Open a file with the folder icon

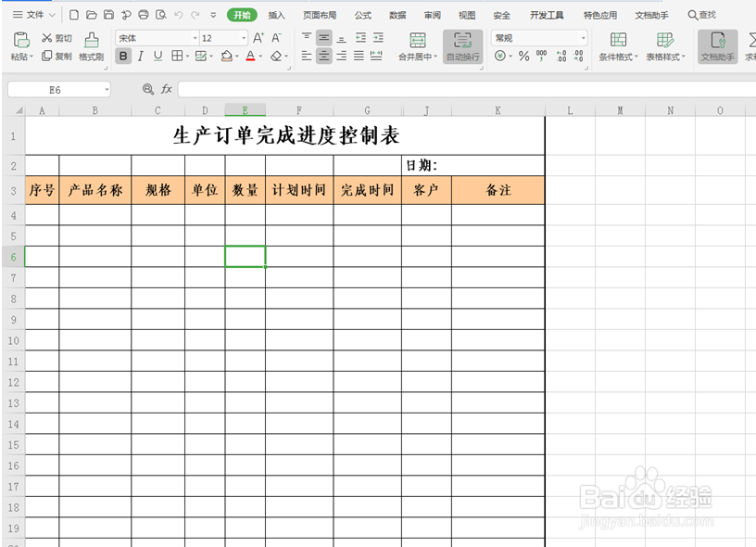[91, 15]
